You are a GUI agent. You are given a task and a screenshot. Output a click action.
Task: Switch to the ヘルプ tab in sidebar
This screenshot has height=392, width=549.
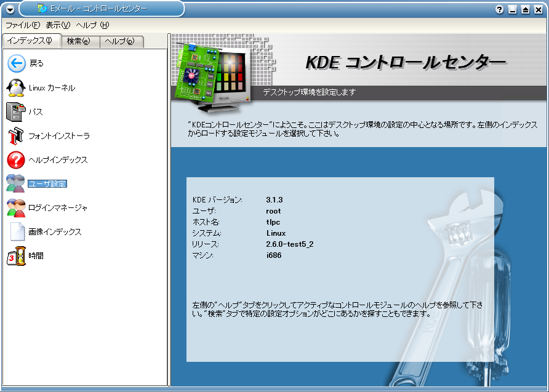pos(120,42)
